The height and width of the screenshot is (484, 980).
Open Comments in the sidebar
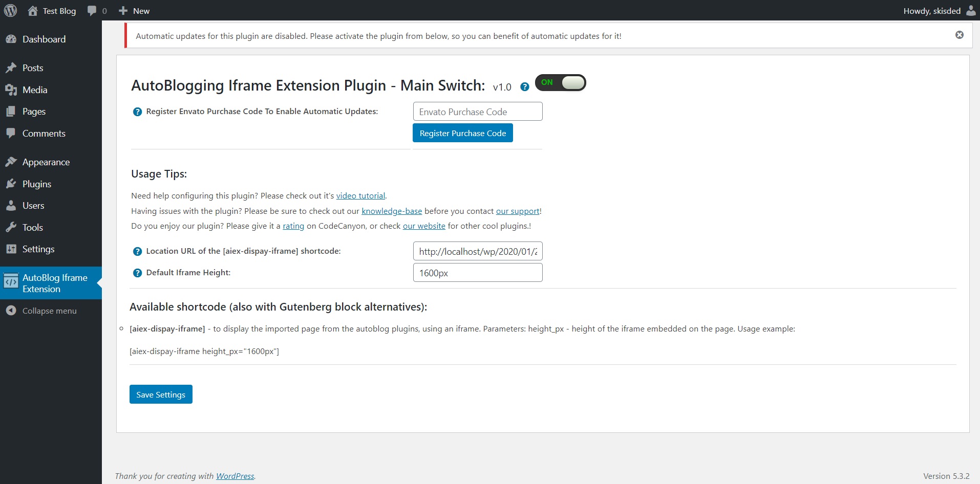click(51, 133)
